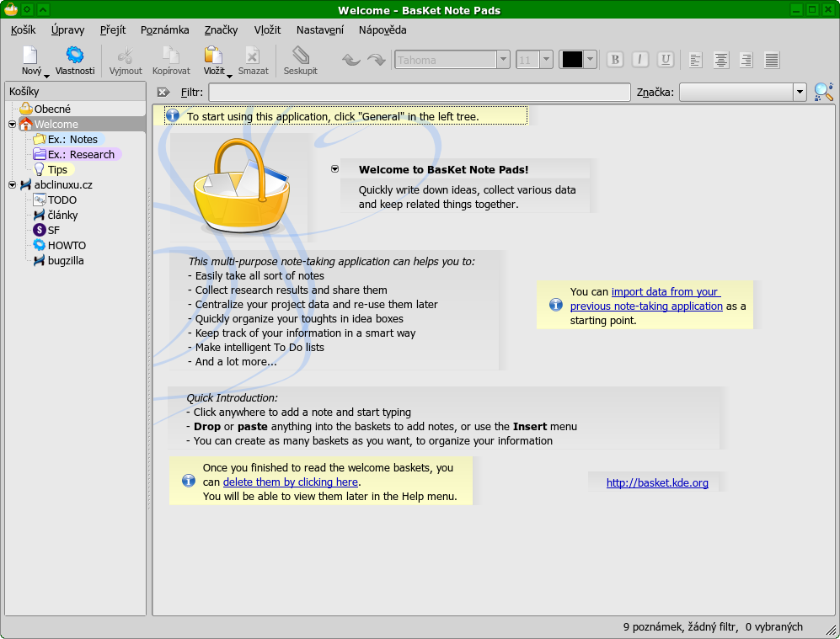Open basket Vlastnosti properties icon
The width and height of the screenshot is (840, 639).
coord(74,55)
